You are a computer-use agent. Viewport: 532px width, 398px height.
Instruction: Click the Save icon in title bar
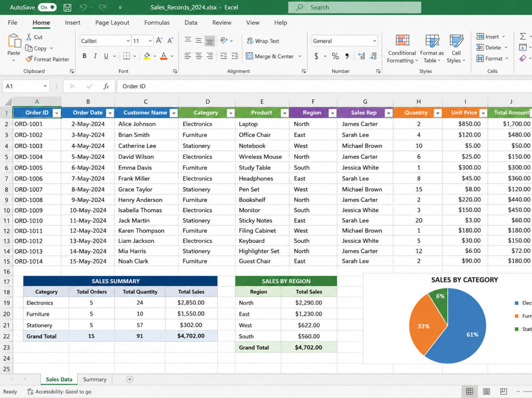(x=68, y=7)
